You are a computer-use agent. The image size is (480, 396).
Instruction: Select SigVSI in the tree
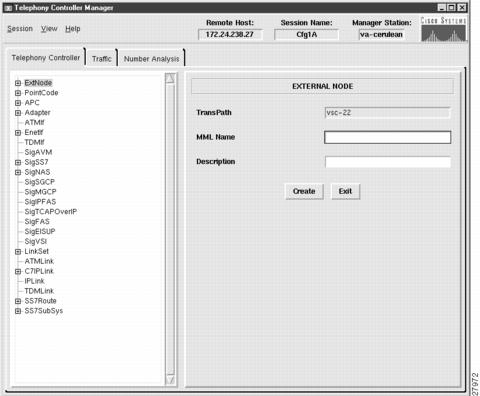[35, 242]
